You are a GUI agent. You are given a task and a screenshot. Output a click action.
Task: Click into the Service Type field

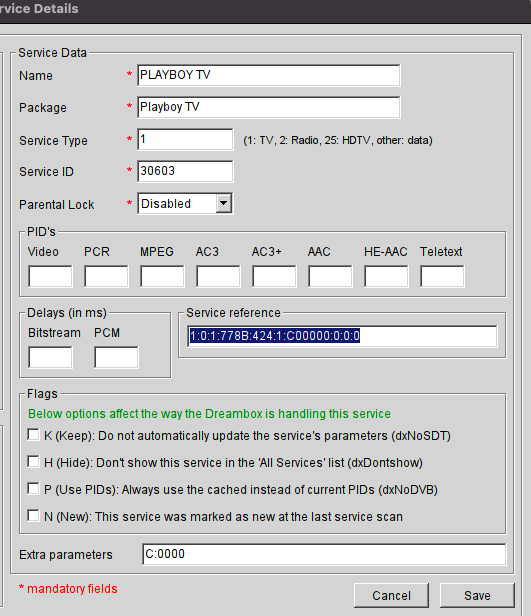185,139
